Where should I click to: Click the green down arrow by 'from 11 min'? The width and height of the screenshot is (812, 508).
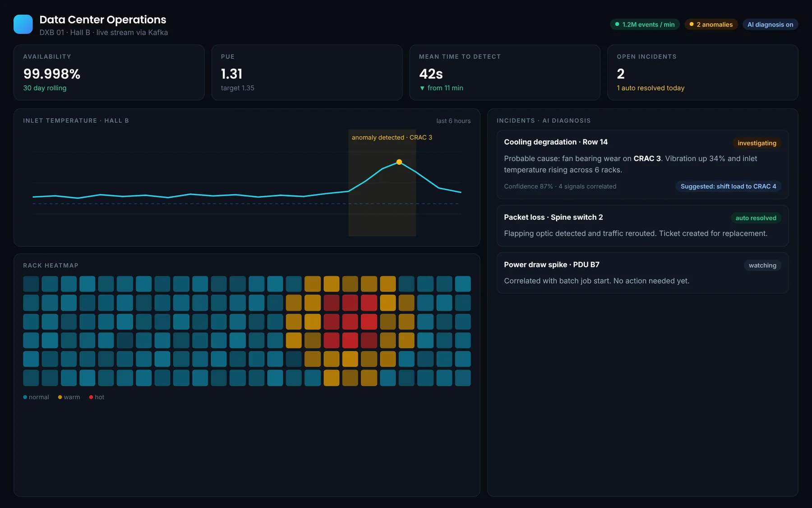tap(422, 88)
